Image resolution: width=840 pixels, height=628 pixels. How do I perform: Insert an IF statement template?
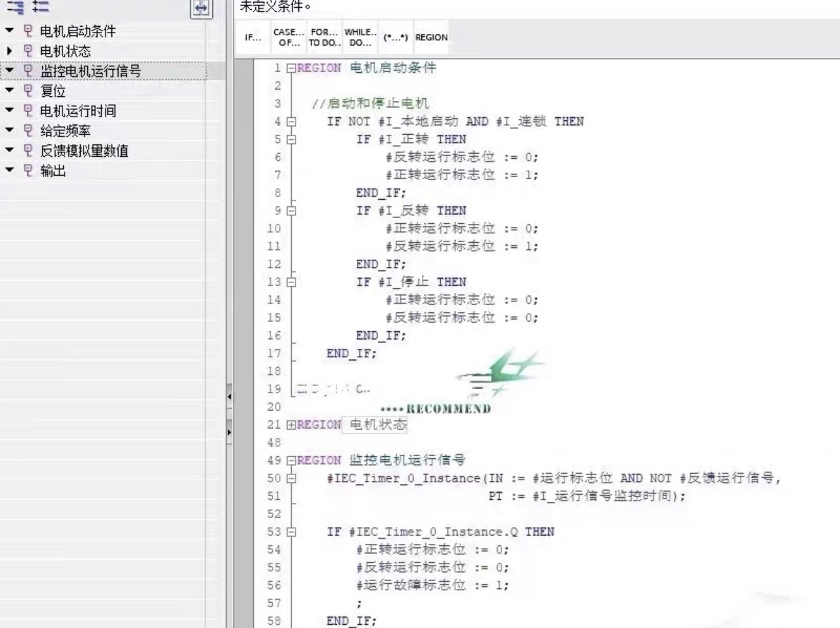[x=253, y=37]
